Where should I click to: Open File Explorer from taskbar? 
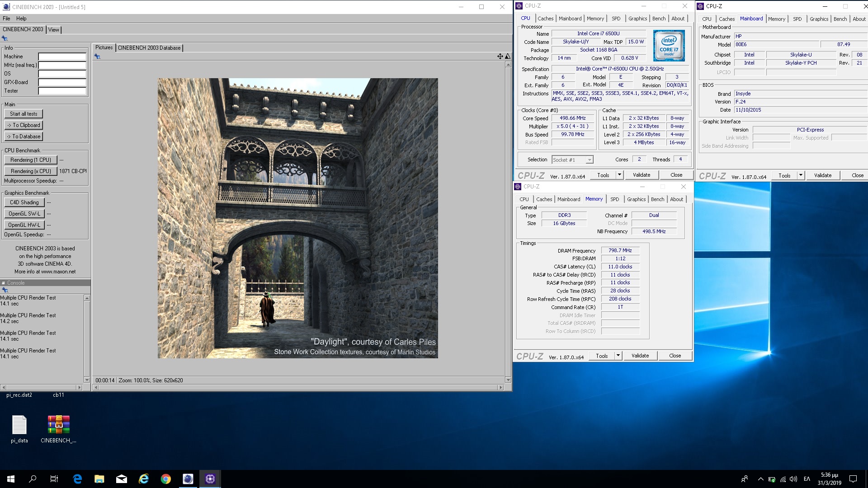99,479
